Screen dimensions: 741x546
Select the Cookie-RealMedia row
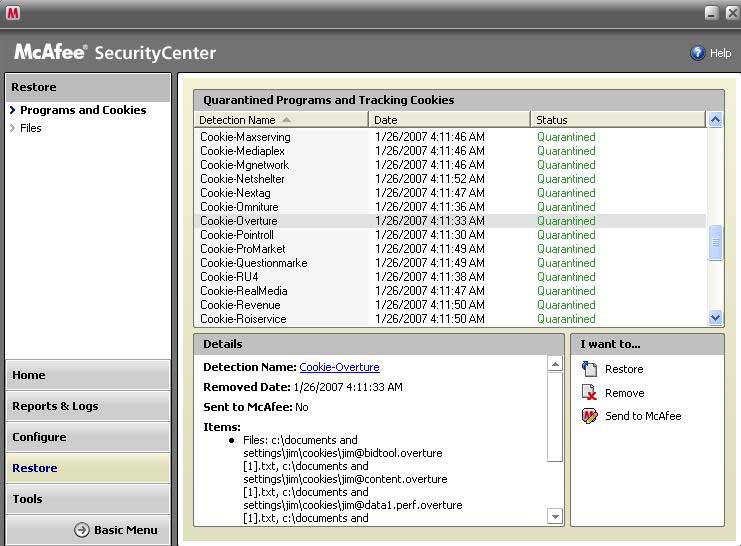point(450,291)
